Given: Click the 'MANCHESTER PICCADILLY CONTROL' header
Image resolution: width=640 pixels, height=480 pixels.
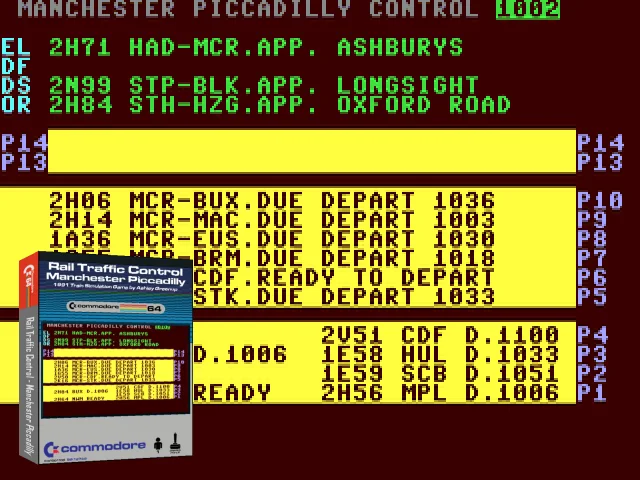Looking at the screenshot, I should 248,9.
